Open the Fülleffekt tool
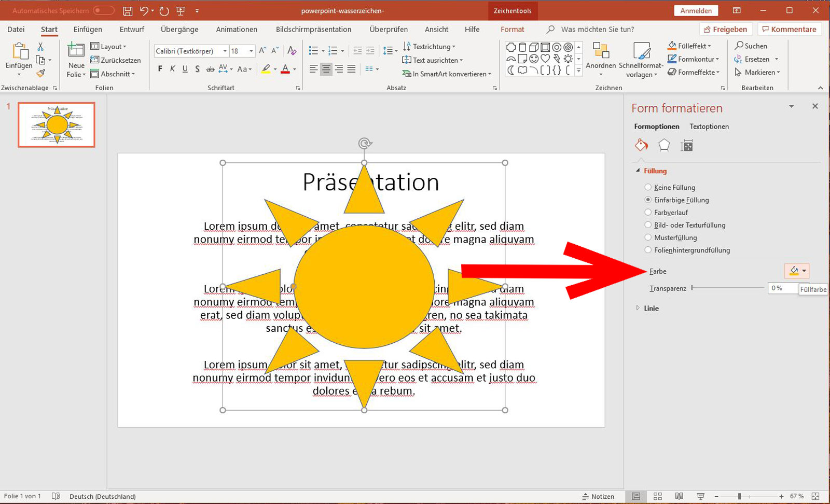Viewport: 830px width, 504px height. tap(690, 46)
